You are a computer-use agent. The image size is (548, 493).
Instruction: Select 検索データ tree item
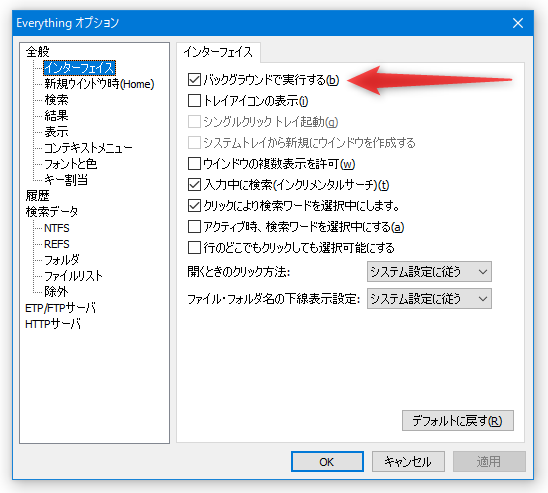tap(52, 212)
